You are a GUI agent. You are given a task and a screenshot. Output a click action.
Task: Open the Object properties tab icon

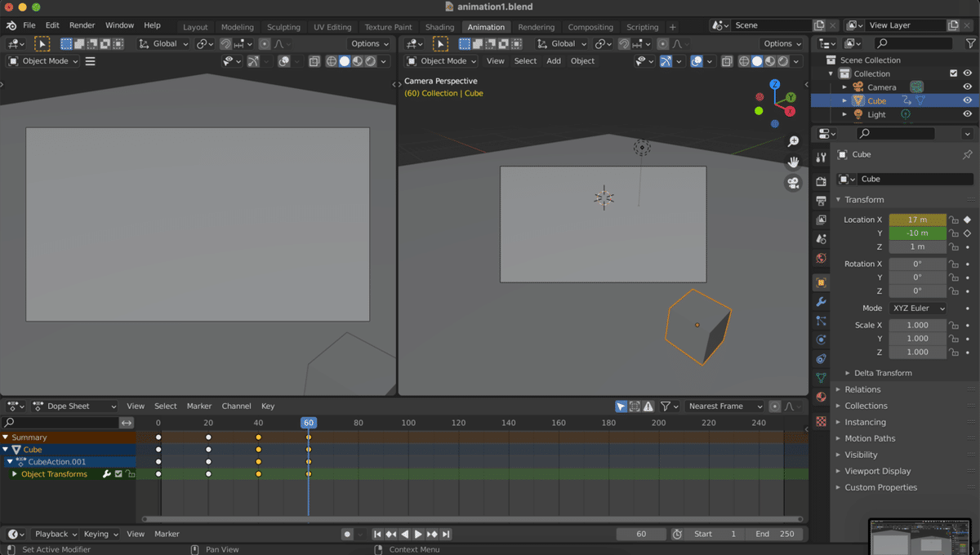(821, 282)
